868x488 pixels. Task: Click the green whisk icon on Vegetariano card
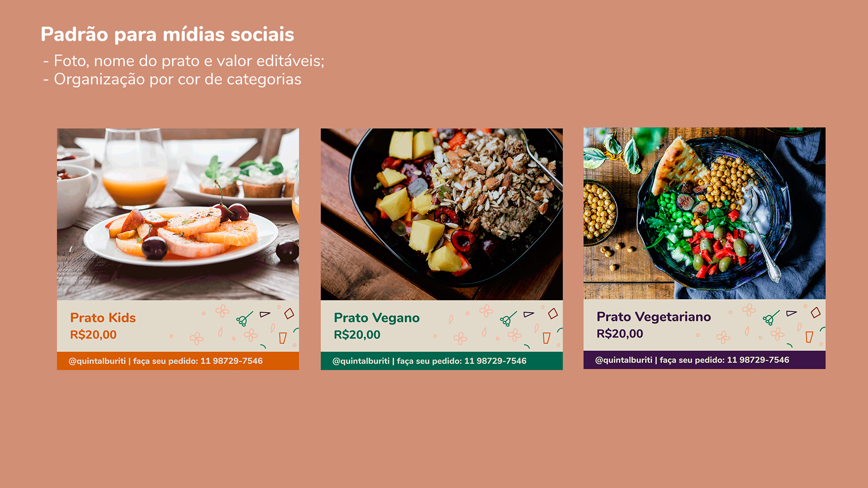pos(771,318)
